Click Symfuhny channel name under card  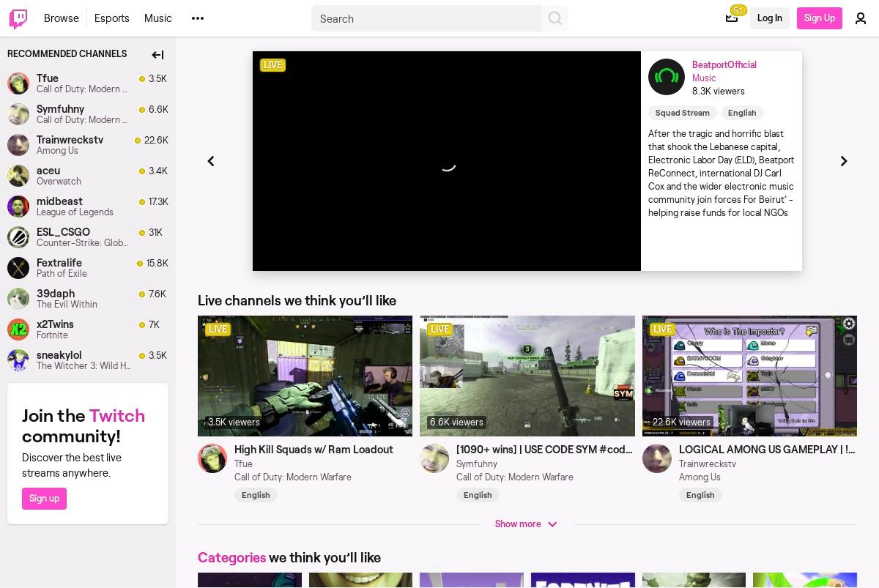tap(477, 464)
